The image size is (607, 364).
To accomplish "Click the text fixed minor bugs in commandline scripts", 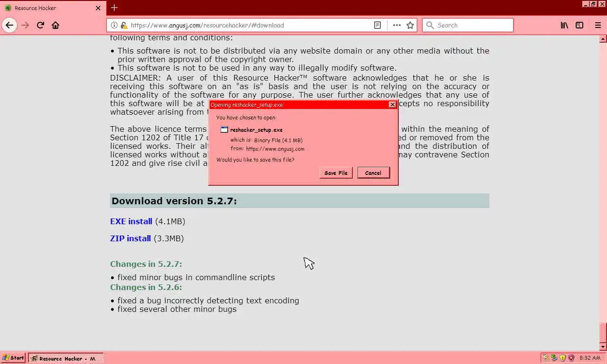I will point(196,277).
